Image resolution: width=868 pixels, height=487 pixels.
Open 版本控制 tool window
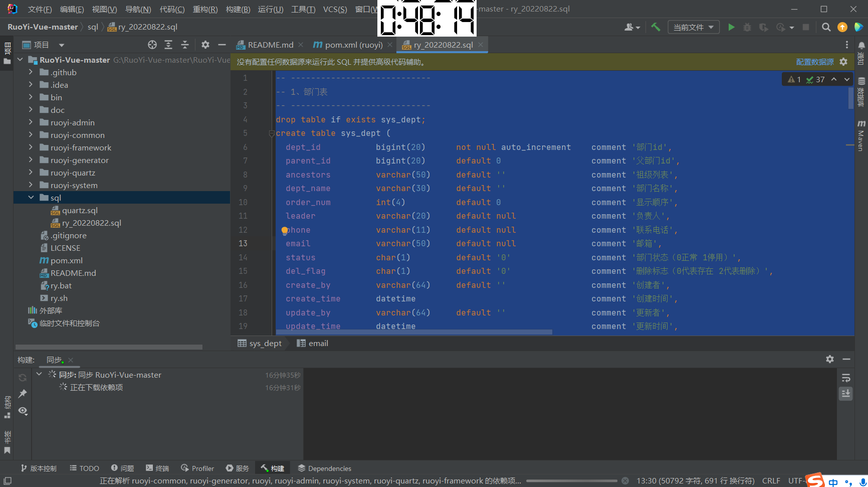pyautogui.click(x=39, y=468)
